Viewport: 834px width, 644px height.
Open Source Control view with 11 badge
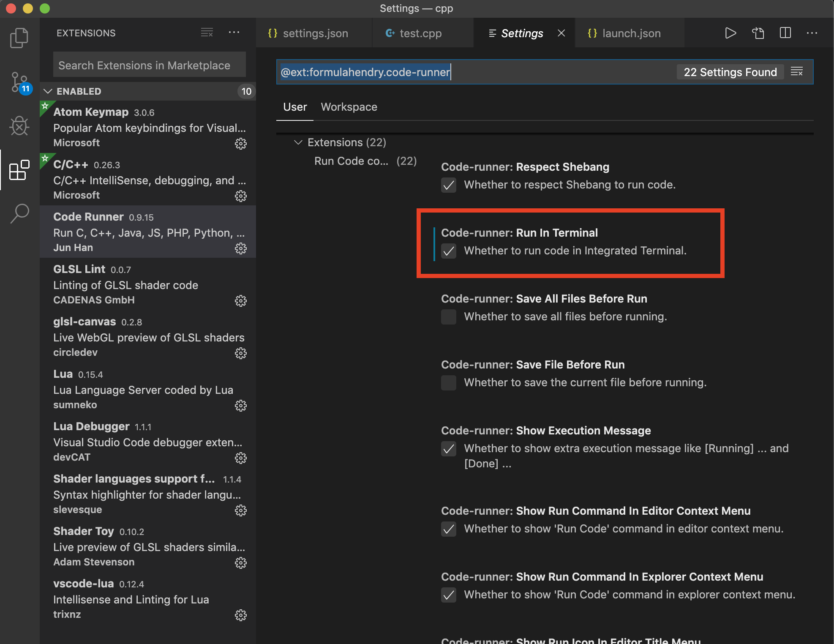point(19,82)
